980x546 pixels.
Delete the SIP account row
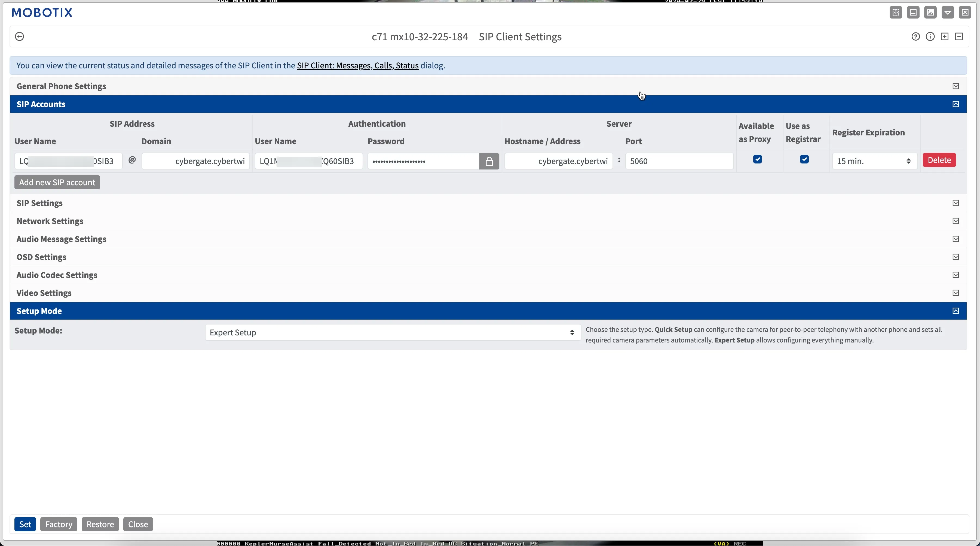click(939, 160)
